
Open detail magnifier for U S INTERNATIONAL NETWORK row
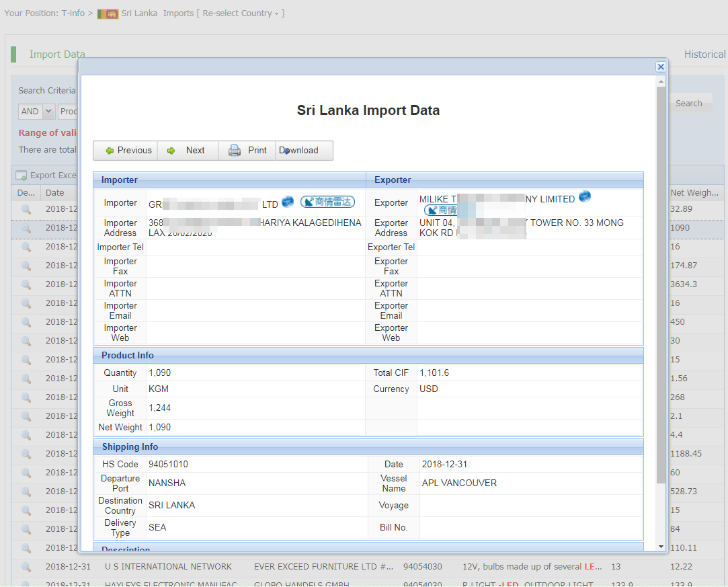tap(26, 567)
